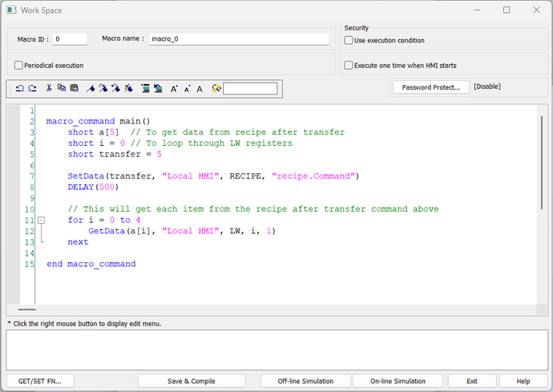Viewport: 553px width, 392px height.
Task: Reset font size with plain A icon
Action: (200, 89)
